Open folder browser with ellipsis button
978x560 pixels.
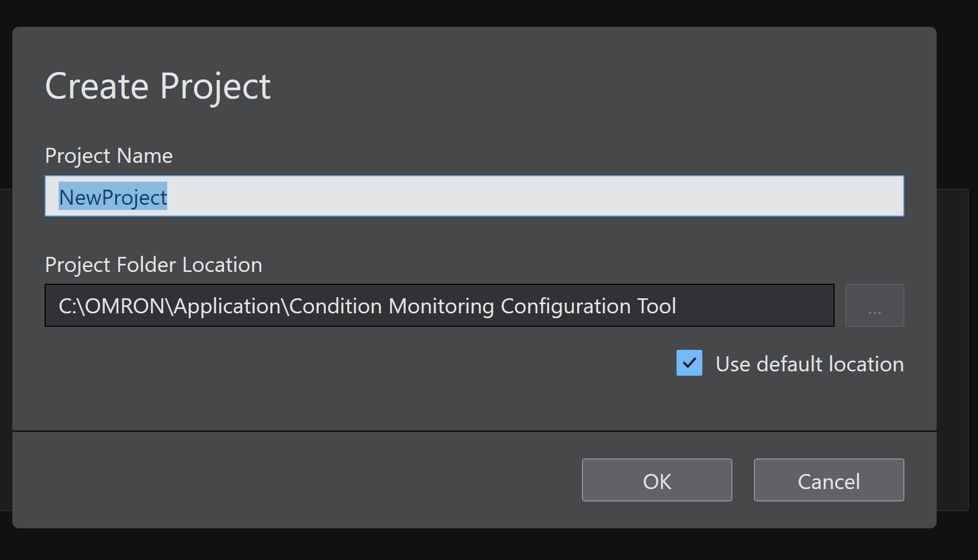(x=874, y=305)
